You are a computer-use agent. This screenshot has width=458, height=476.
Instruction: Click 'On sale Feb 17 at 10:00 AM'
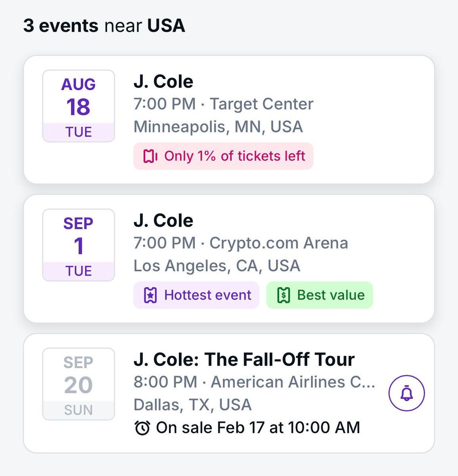coord(258,428)
